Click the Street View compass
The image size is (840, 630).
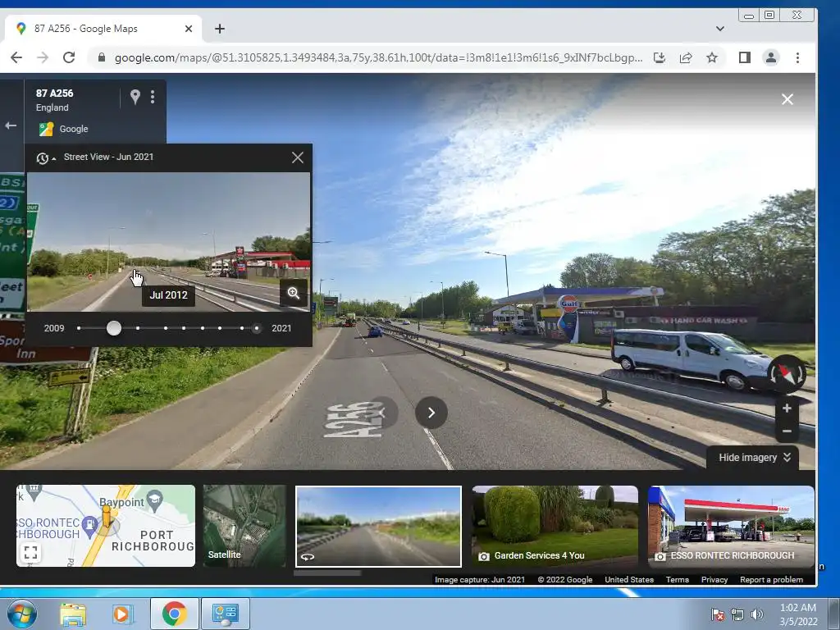(787, 373)
